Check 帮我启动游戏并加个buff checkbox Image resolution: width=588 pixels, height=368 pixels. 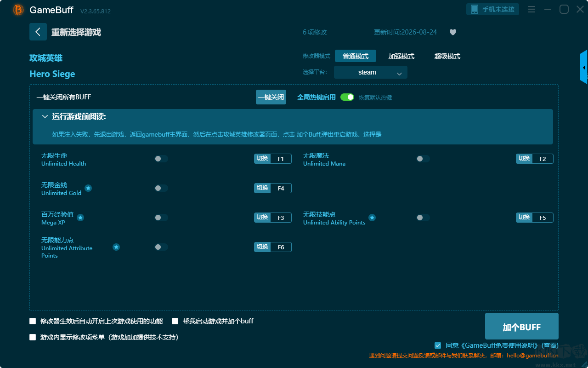pyautogui.click(x=175, y=321)
